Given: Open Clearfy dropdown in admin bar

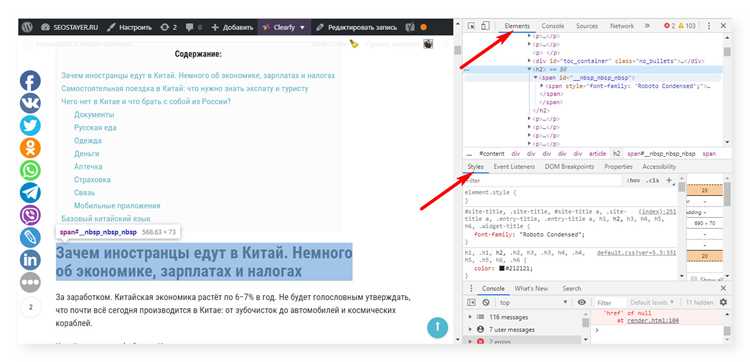Looking at the screenshot, I should [285, 27].
